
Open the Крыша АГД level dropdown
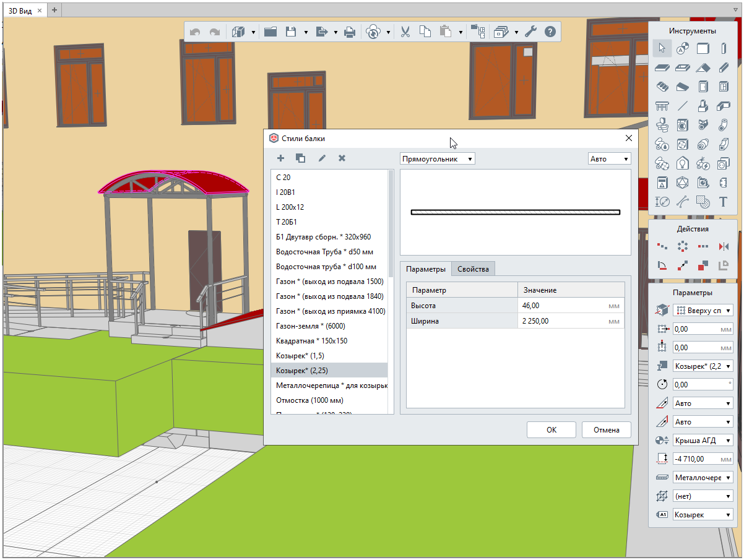pyautogui.click(x=703, y=441)
